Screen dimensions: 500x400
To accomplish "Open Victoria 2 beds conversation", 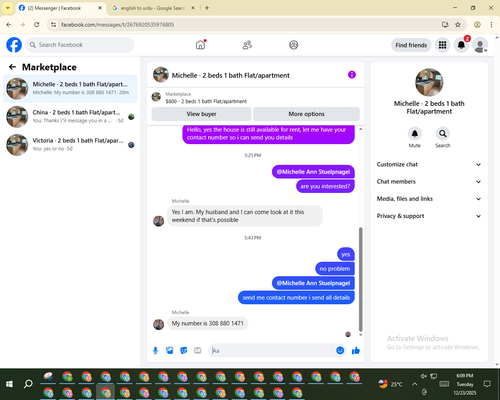I will [70, 145].
